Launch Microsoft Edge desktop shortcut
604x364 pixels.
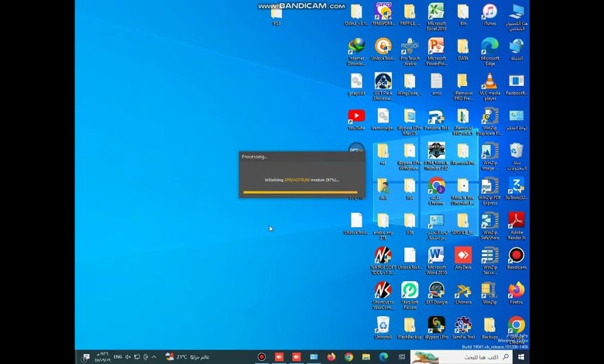pos(489,52)
